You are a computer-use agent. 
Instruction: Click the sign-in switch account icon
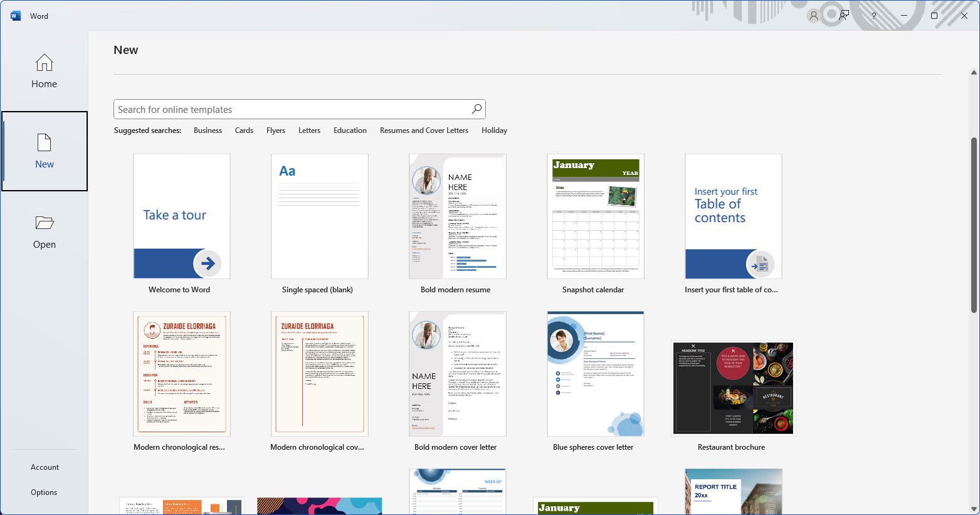(x=843, y=15)
